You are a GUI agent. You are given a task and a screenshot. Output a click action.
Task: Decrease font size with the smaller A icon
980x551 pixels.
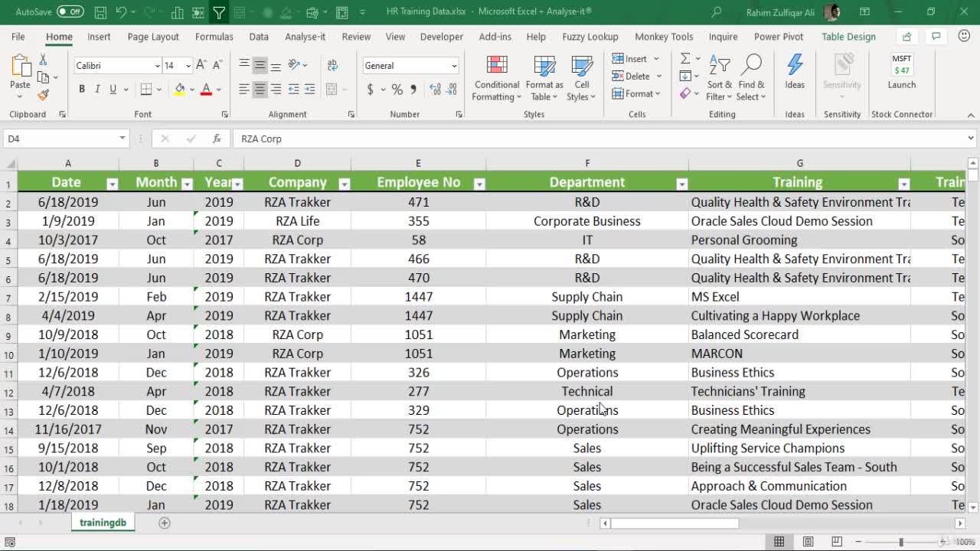click(x=217, y=66)
